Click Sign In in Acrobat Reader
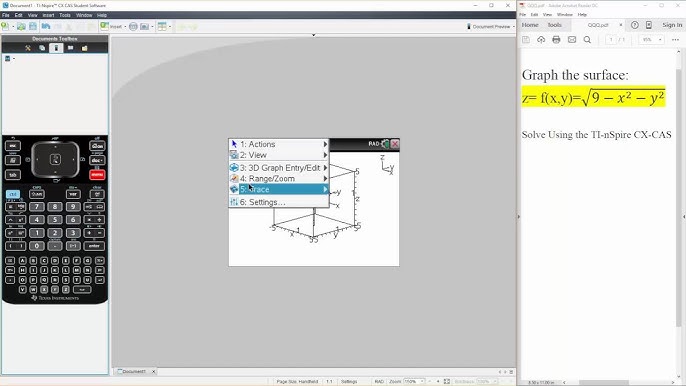This screenshot has width=686, height=386. tap(672, 25)
